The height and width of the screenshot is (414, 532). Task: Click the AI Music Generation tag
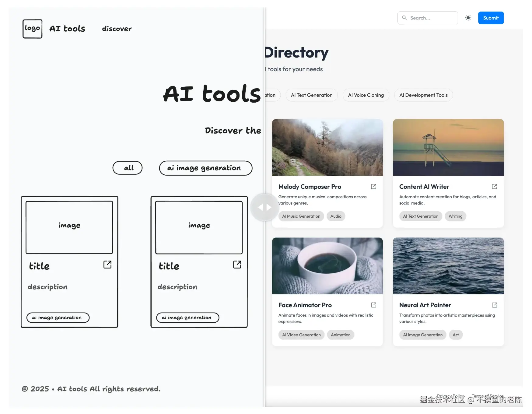[x=301, y=216]
